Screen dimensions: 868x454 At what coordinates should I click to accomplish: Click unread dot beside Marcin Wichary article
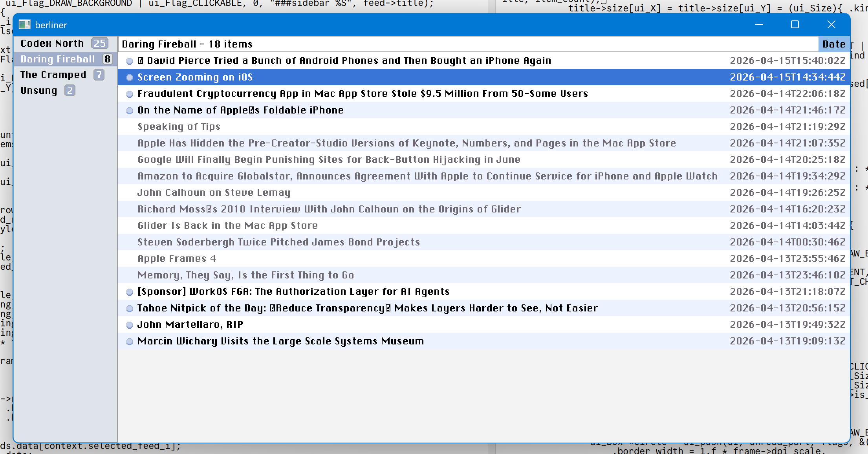click(x=130, y=341)
